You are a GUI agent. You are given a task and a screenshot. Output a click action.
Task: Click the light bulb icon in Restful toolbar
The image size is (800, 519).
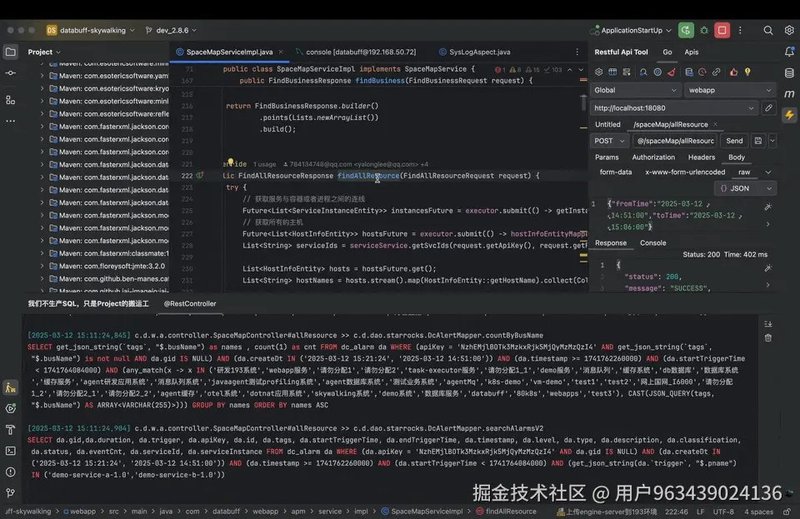click(747, 72)
